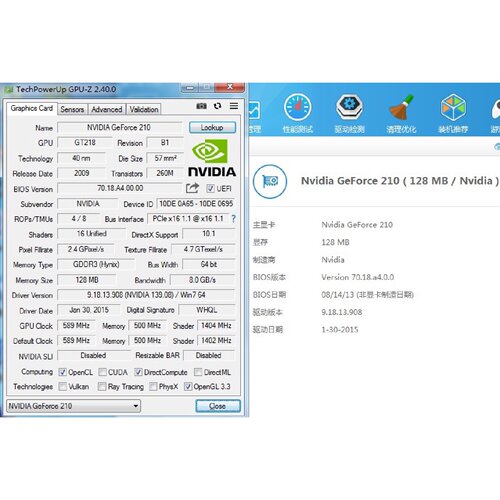Open the build recommendation cube icon
This screenshot has height=500, width=500.
(453, 107)
